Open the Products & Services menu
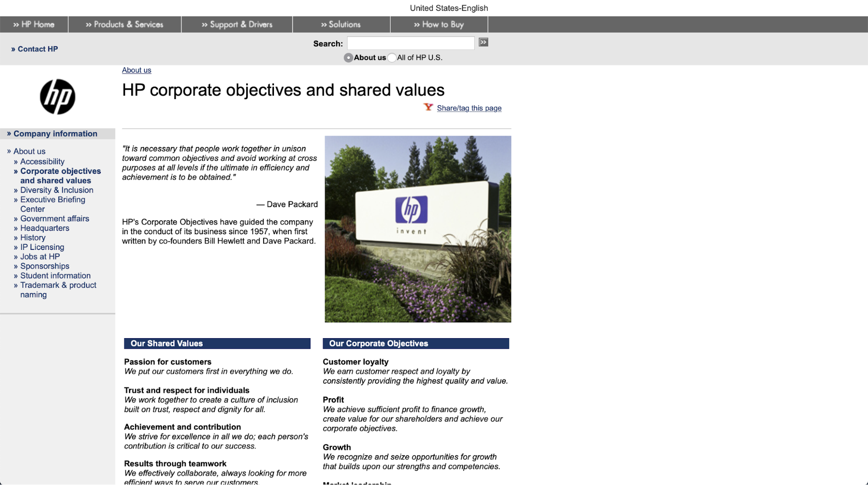Viewport: 868px width, 485px height. pos(125,24)
